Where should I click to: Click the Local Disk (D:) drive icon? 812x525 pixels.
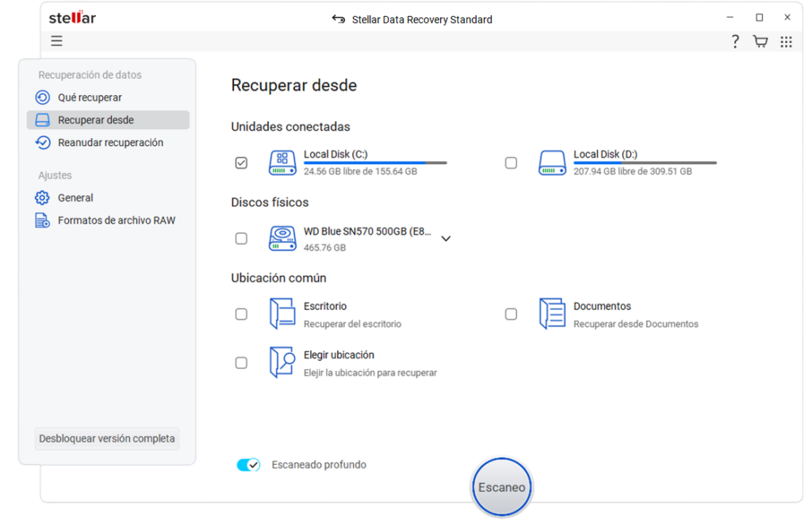point(552,163)
